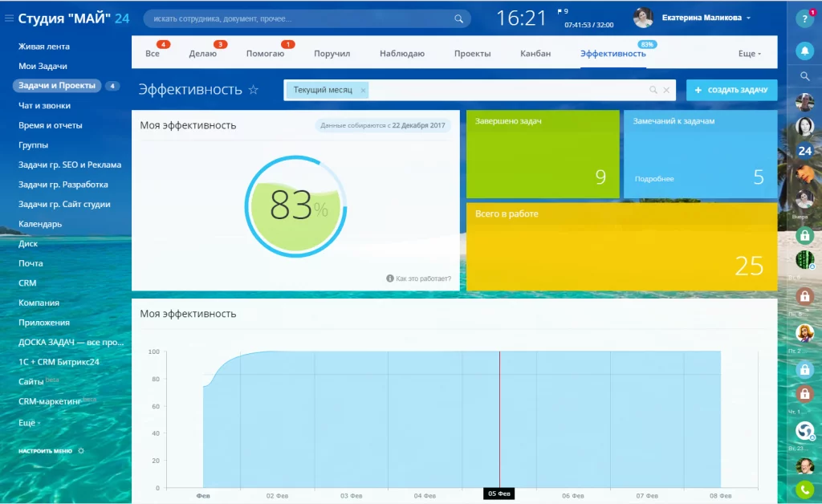The height and width of the screenshot is (504, 822).
Task: Open the Делаю tab
Action: tap(203, 54)
